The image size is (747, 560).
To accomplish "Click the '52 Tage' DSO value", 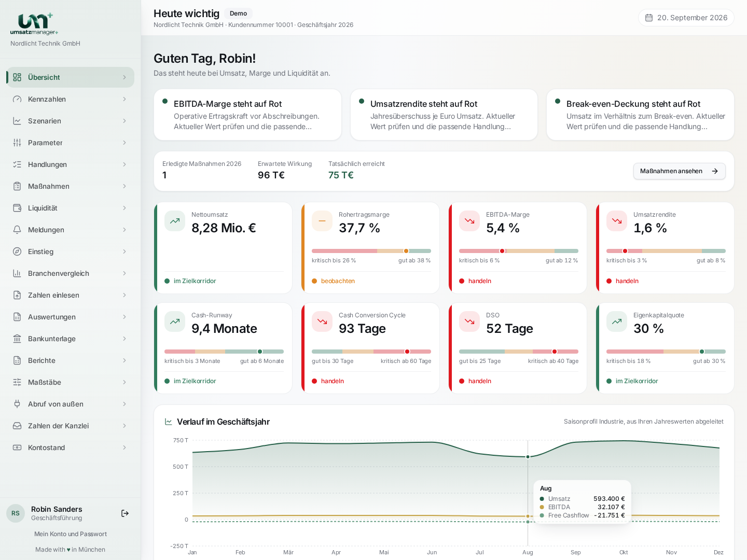I will pyautogui.click(x=509, y=329).
